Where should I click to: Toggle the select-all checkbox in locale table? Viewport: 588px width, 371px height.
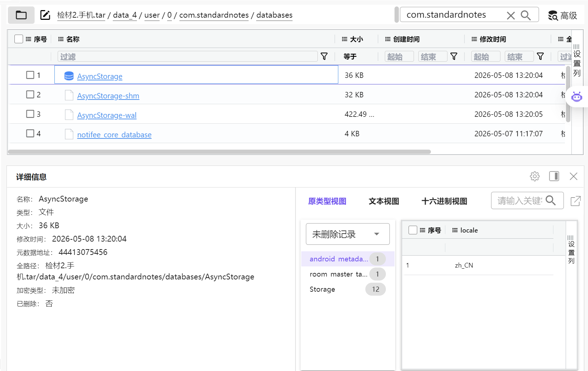[x=413, y=230]
